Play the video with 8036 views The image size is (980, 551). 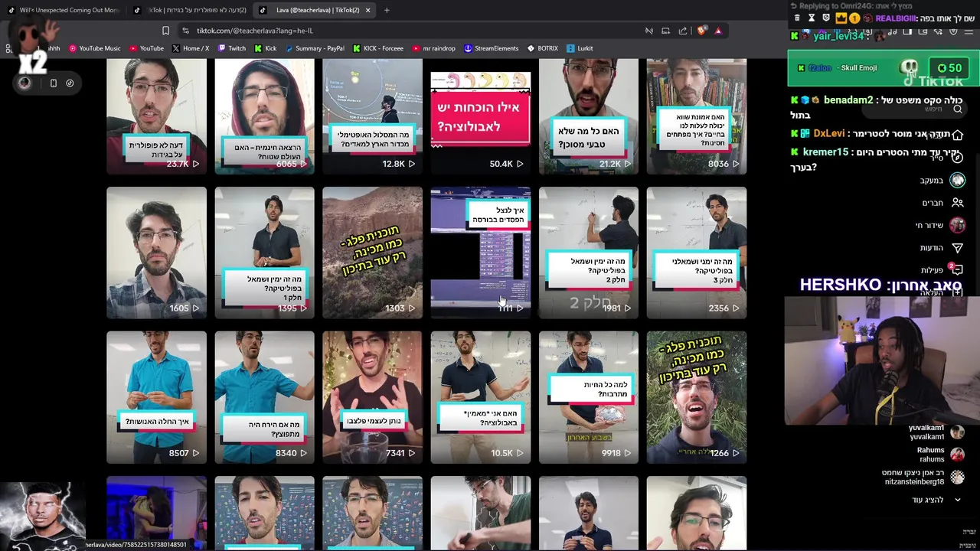pos(696,116)
